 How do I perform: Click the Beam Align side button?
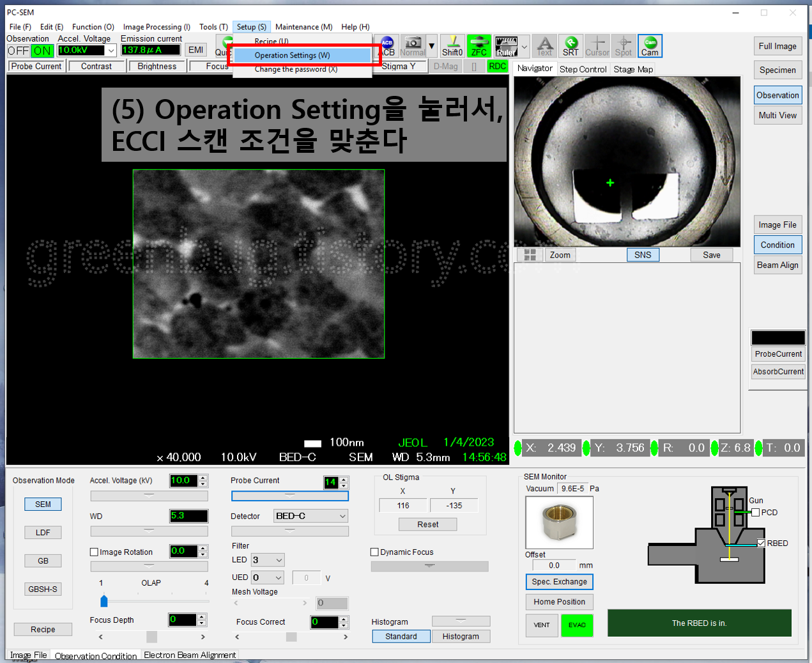(778, 265)
